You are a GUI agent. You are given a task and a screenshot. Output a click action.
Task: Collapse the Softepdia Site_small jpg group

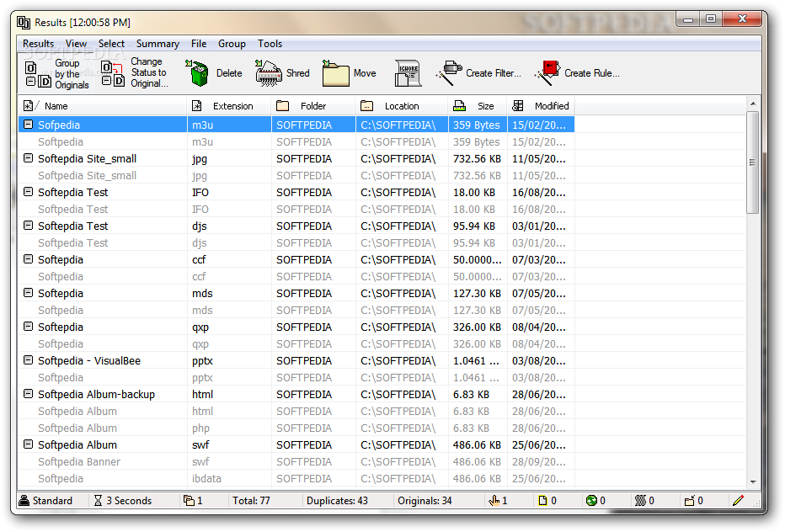(29, 158)
